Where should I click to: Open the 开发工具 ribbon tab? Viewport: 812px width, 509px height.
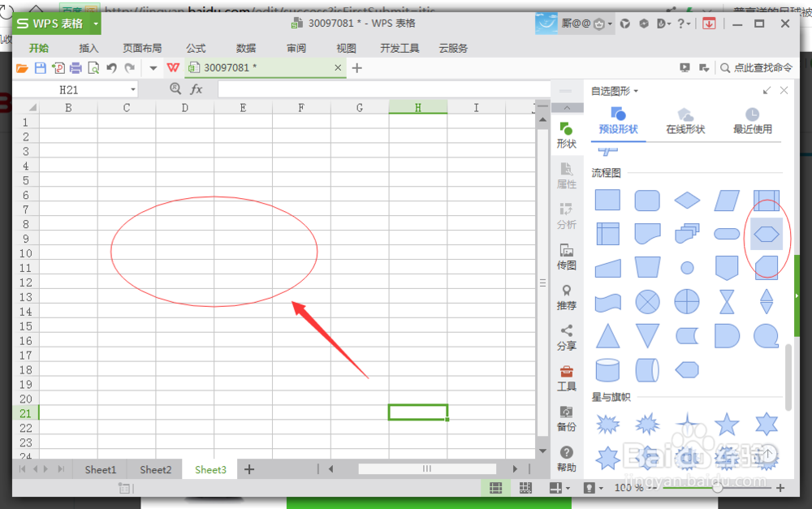(x=400, y=48)
